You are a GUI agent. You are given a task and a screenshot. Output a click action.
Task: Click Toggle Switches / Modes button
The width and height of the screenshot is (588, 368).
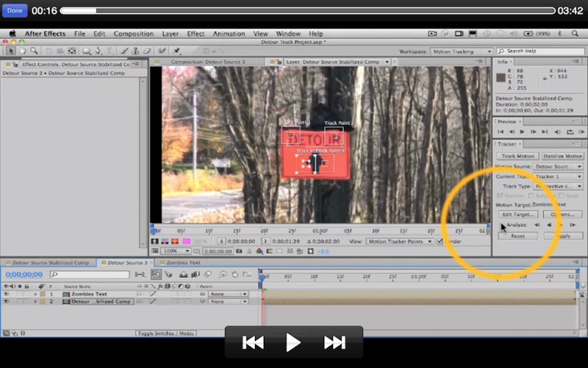click(x=166, y=333)
